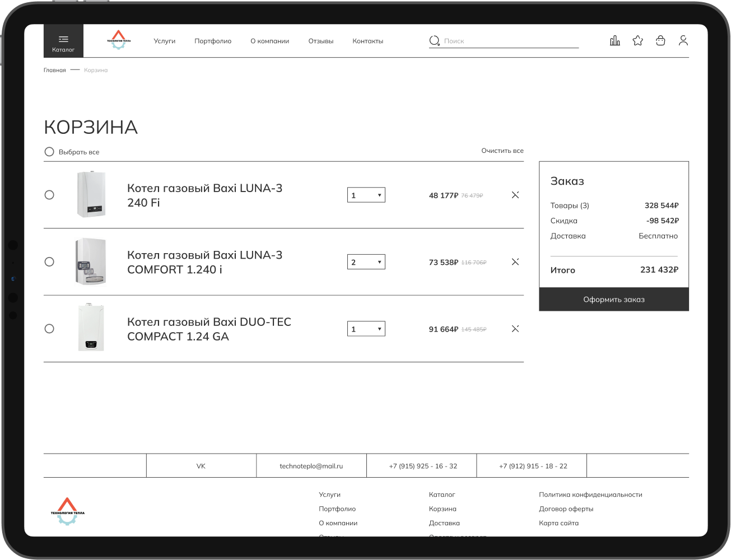This screenshot has width=731, height=560.
Task: Open Политика конфиденциальности link
Action: 590,494
